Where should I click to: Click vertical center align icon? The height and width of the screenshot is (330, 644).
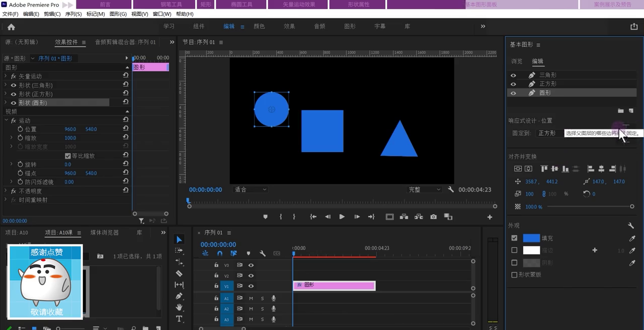[554, 169]
